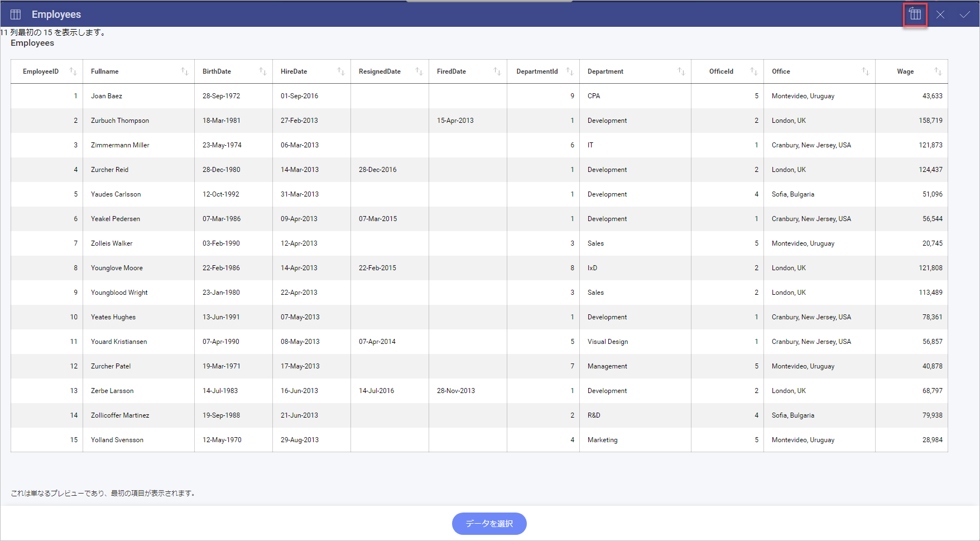This screenshot has width=980, height=541.
Task: Click the Wage column header text
Action: click(x=905, y=71)
